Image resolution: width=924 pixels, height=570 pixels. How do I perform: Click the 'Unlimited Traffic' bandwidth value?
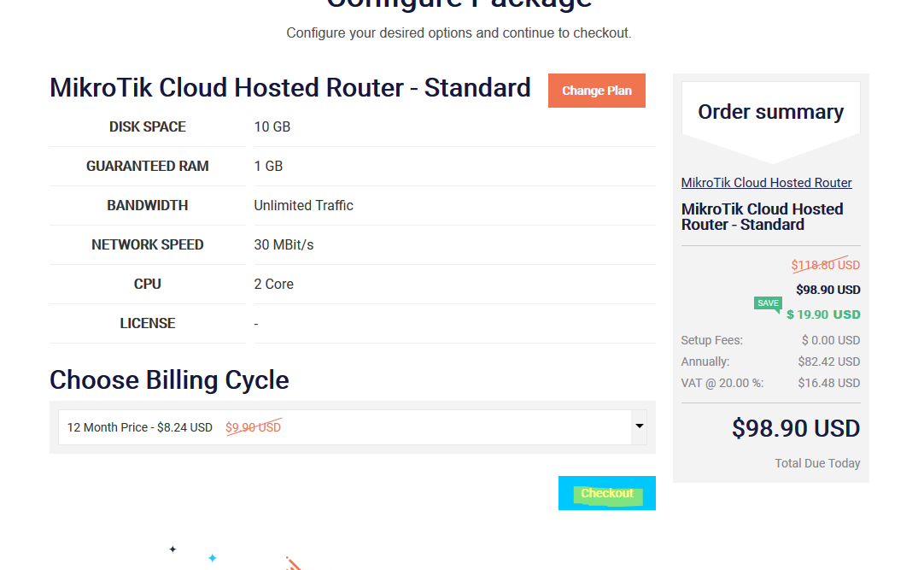click(303, 206)
